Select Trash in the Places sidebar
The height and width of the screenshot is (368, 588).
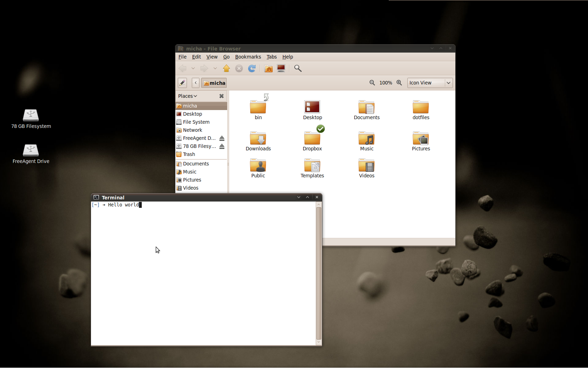[189, 154]
